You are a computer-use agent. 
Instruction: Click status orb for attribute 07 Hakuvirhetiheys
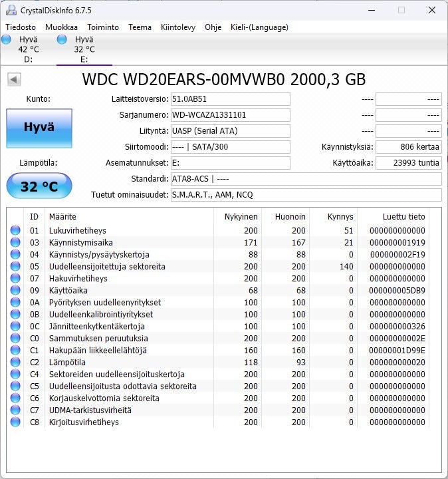click(15, 278)
